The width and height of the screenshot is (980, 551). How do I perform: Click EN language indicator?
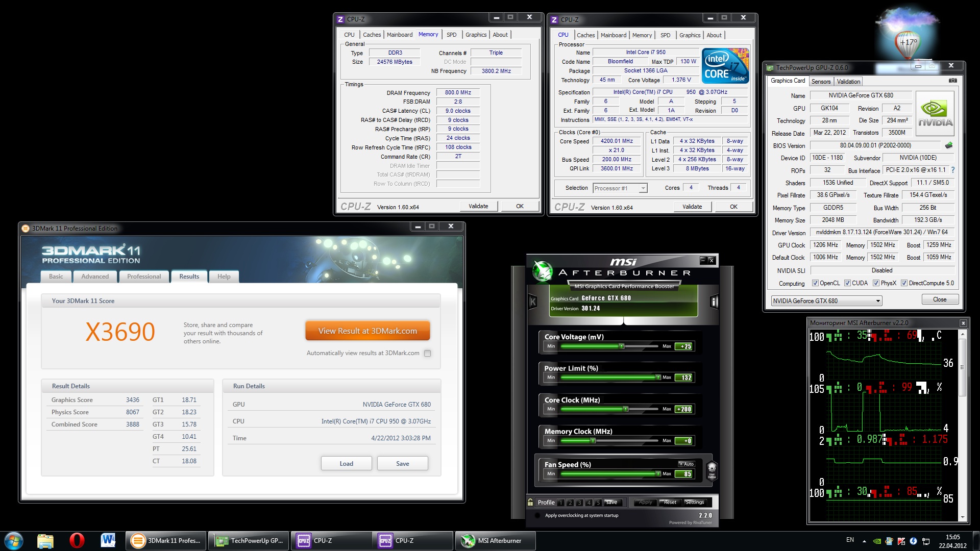[850, 540]
